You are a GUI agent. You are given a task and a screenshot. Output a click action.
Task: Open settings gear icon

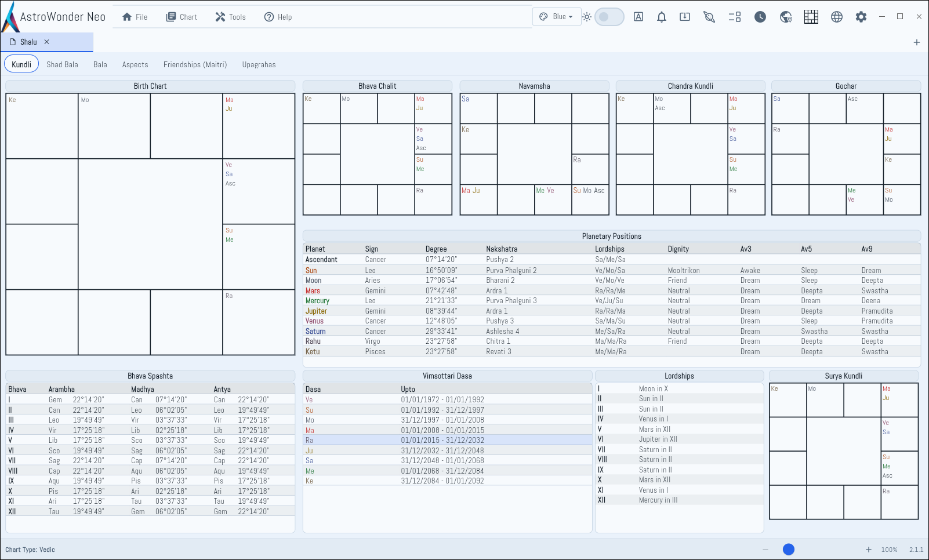click(861, 17)
